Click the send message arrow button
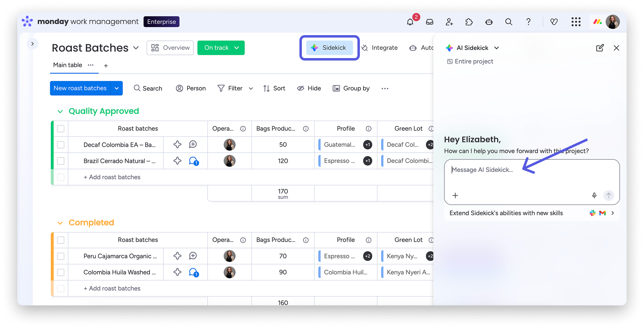The width and height of the screenshot is (644, 328). [x=609, y=195]
